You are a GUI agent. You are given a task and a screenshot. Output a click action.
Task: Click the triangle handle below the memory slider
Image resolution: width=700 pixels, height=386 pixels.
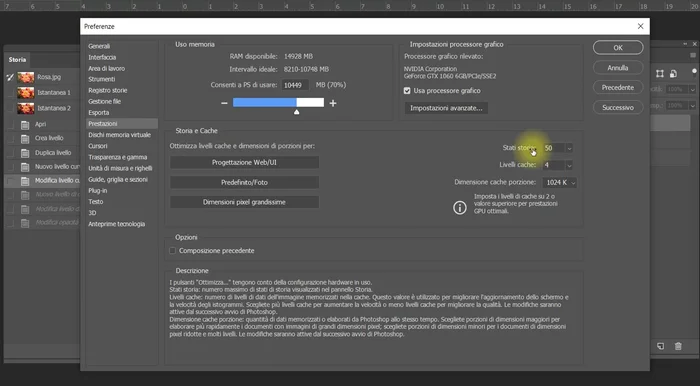[x=296, y=112]
